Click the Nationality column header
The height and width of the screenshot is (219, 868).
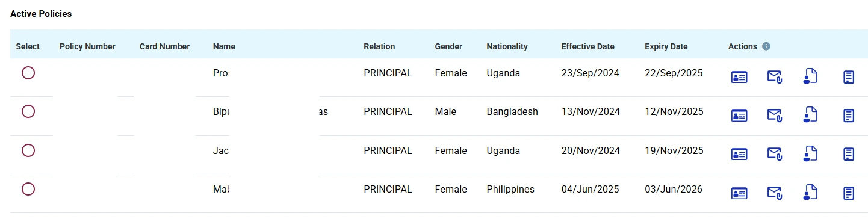pyautogui.click(x=507, y=46)
